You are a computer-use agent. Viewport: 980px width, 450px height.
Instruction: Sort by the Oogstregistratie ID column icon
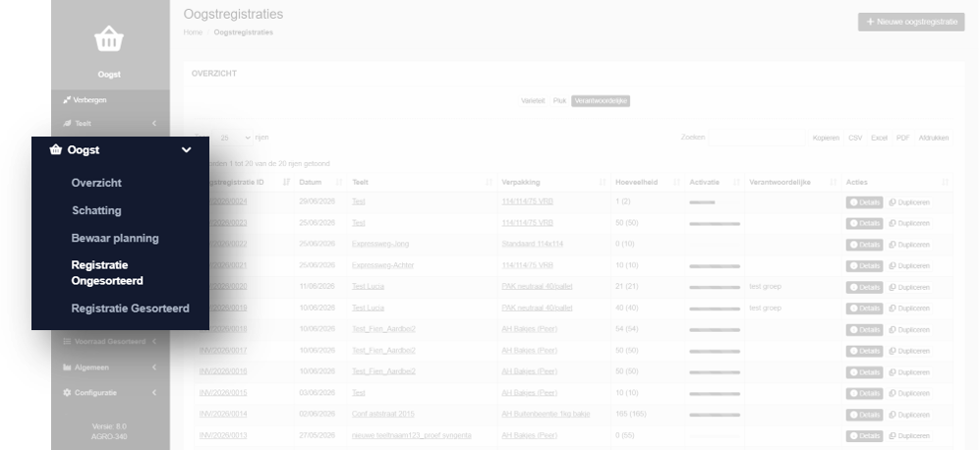point(286,182)
